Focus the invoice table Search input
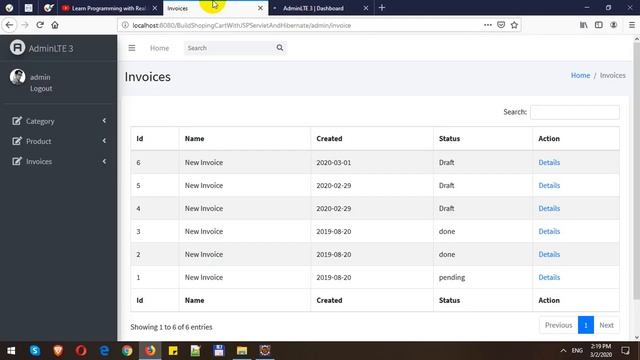The image size is (640, 360). point(575,112)
